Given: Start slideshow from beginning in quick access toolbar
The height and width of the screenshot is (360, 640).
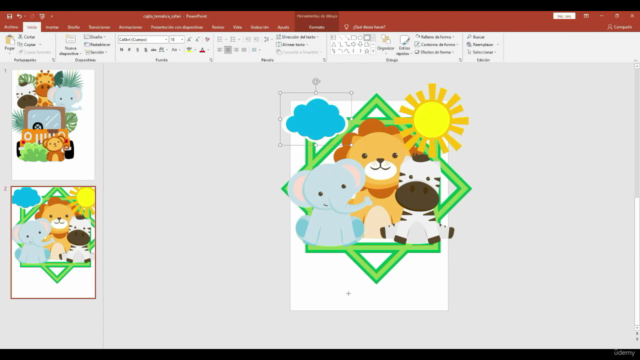Looking at the screenshot, I should pos(42,16).
